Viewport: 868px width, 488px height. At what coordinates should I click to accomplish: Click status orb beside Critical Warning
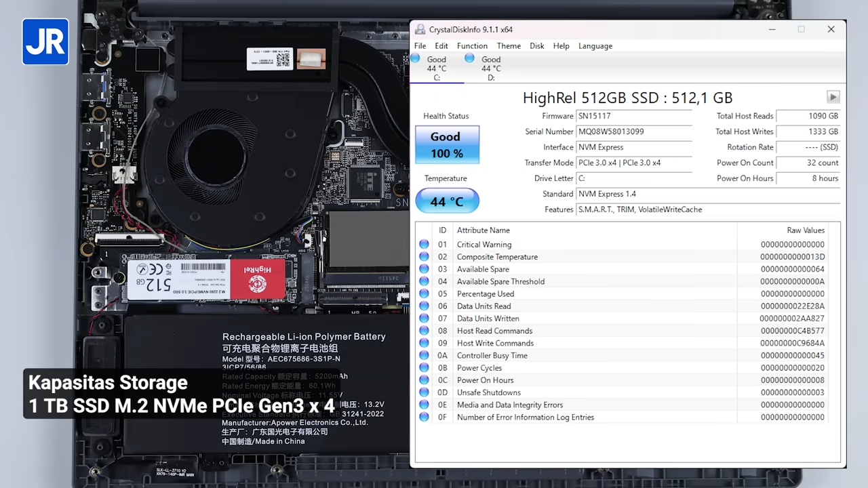point(425,245)
